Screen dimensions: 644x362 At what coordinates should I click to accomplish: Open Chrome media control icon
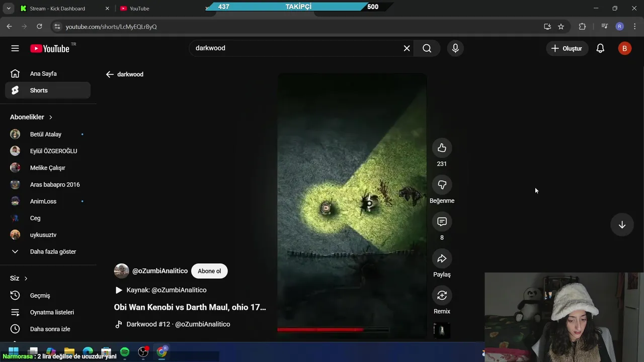[605, 27]
